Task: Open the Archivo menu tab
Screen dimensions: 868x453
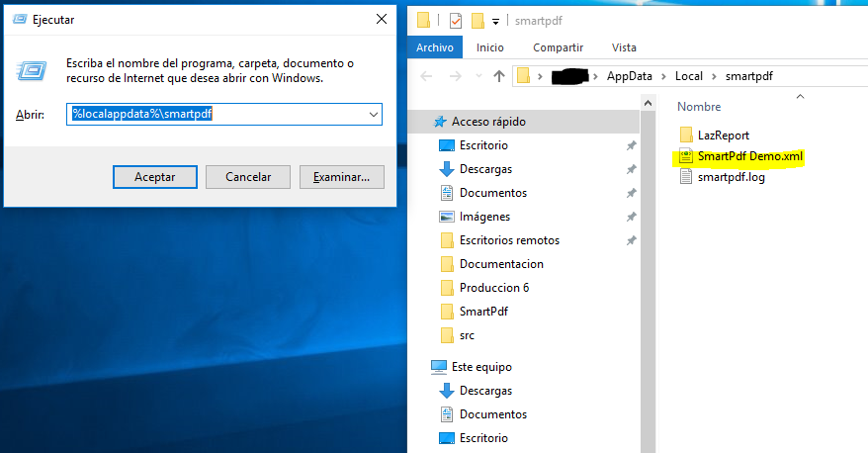Action: [x=435, y=47]
